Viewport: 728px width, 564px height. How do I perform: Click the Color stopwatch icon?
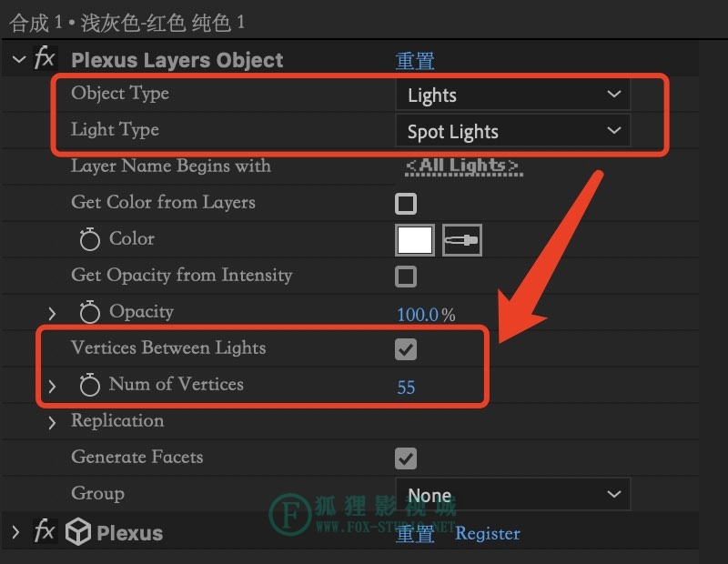[x=89, y=239]
